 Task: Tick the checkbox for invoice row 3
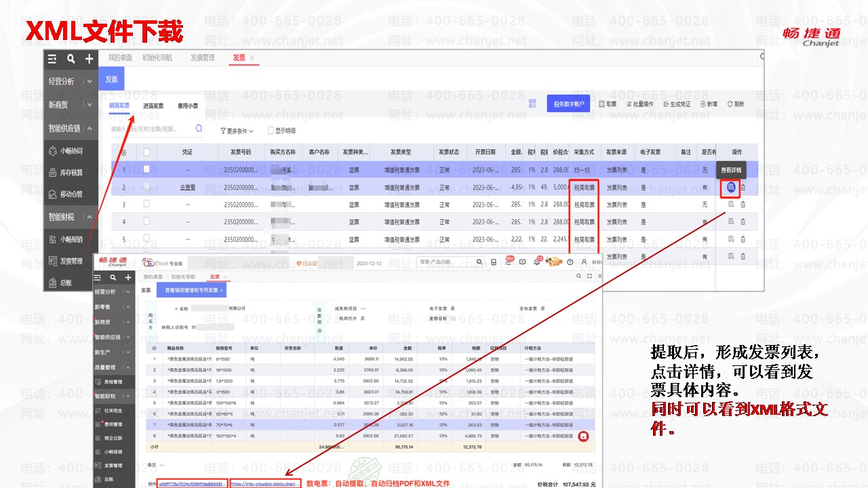click(146, 204)
